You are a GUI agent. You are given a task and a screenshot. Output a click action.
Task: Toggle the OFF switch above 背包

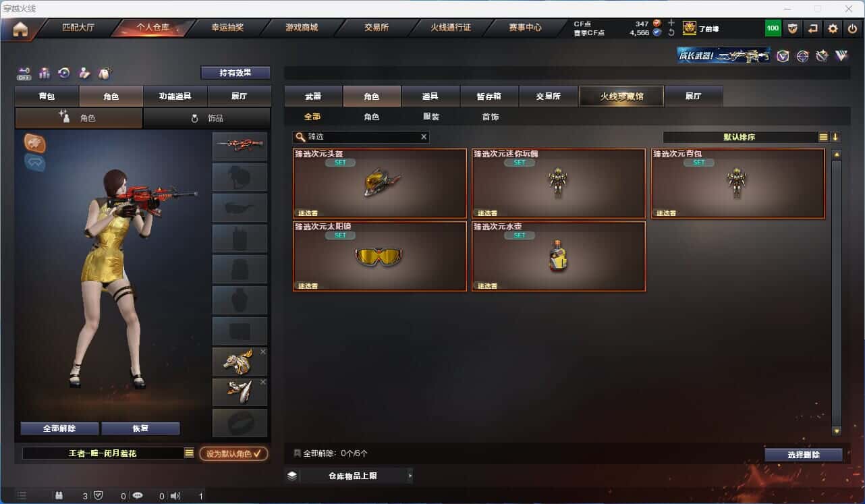pos(24,73)
